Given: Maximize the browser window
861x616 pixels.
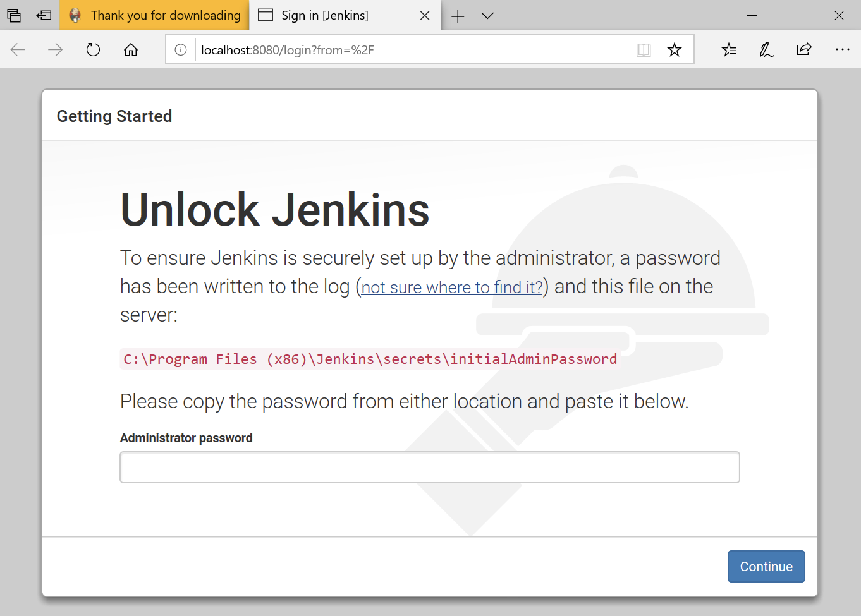Looking at the screenshot, I should pos(795,15).
